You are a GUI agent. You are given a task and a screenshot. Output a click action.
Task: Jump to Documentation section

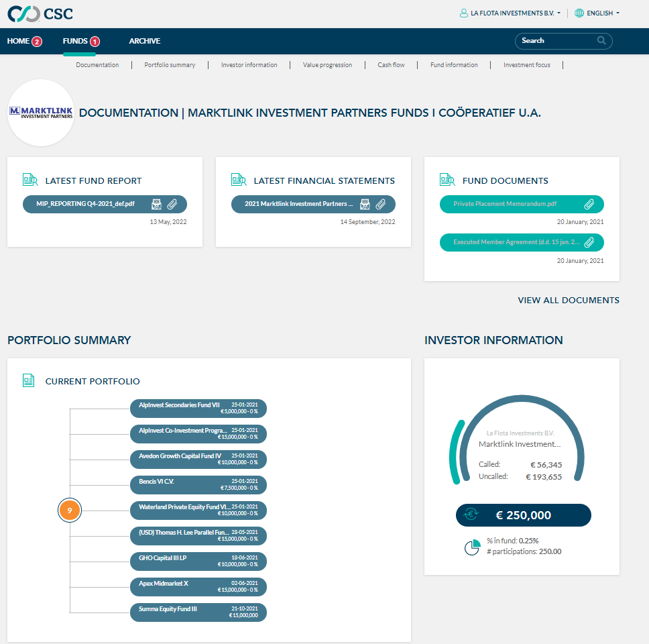tap(97, 65)
